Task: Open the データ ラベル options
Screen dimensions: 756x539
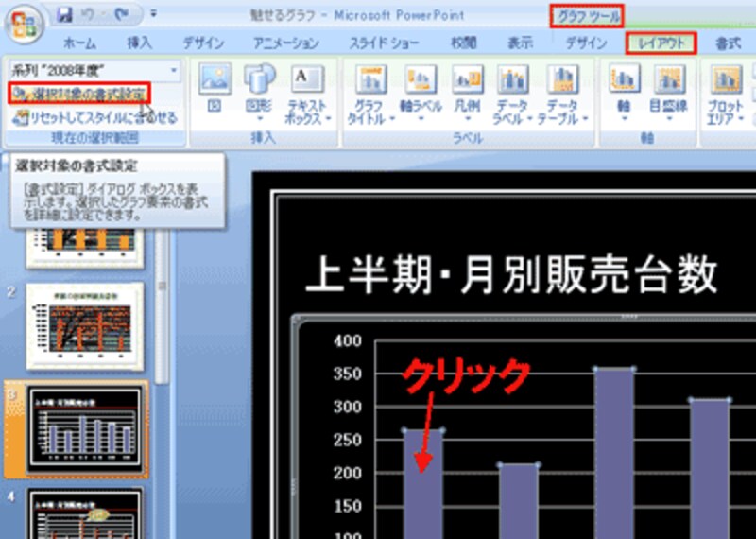Action: coord(514,95)
